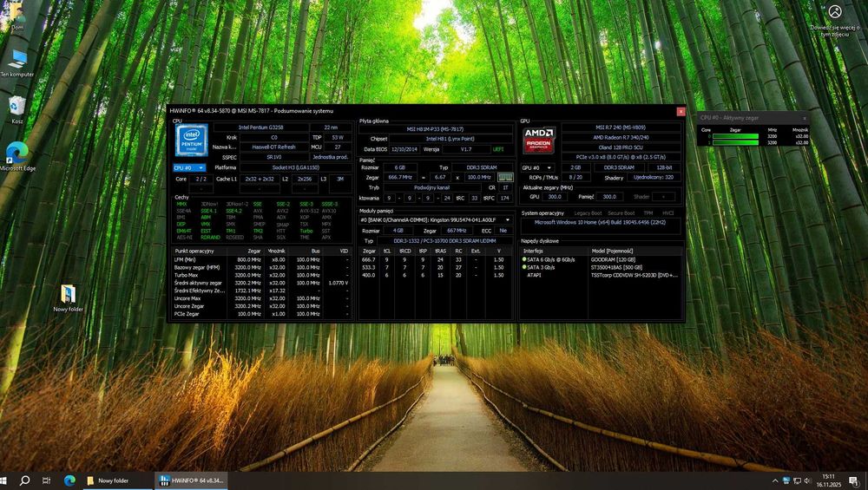Click the AMD Radeon R7 340/240 field
The width and height of the screenshot is (868, 490).
click(x=621, y=137)
